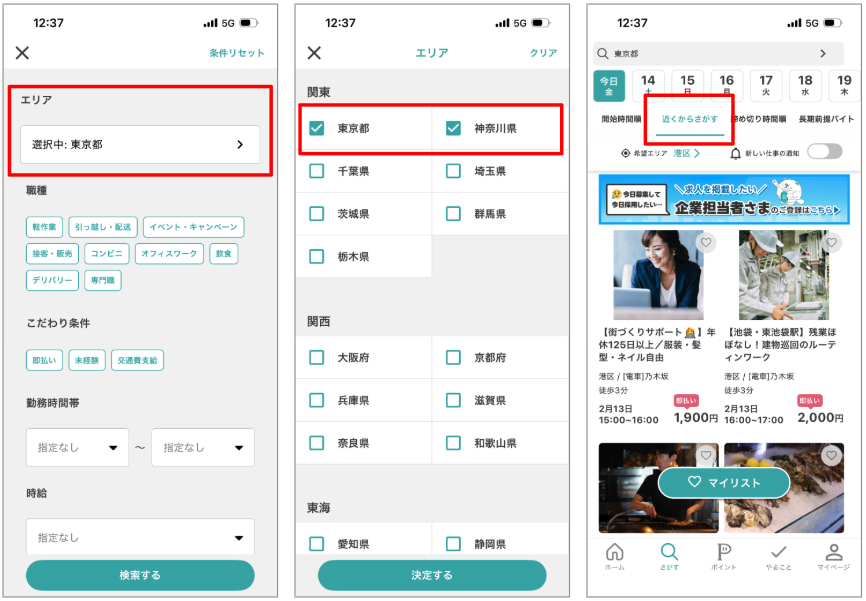This screenshot has width=866, height=601.
Task: Check the 大阪府 checkbox
Action: [316, 357]
